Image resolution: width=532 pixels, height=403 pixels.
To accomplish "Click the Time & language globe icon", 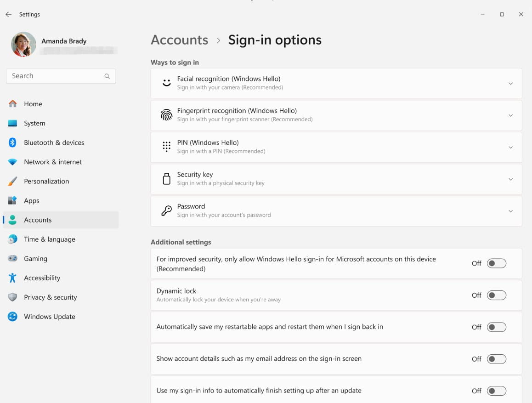I will pos(12,239).
